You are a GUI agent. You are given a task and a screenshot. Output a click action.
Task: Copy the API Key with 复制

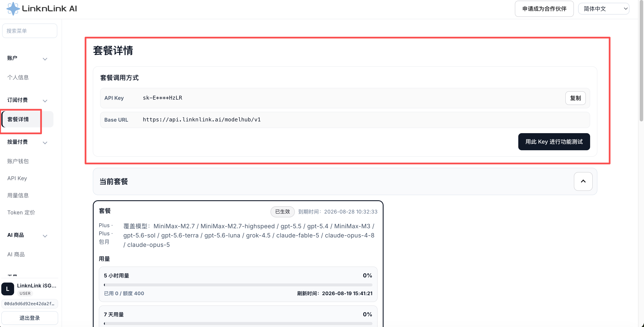pos(575,98)
